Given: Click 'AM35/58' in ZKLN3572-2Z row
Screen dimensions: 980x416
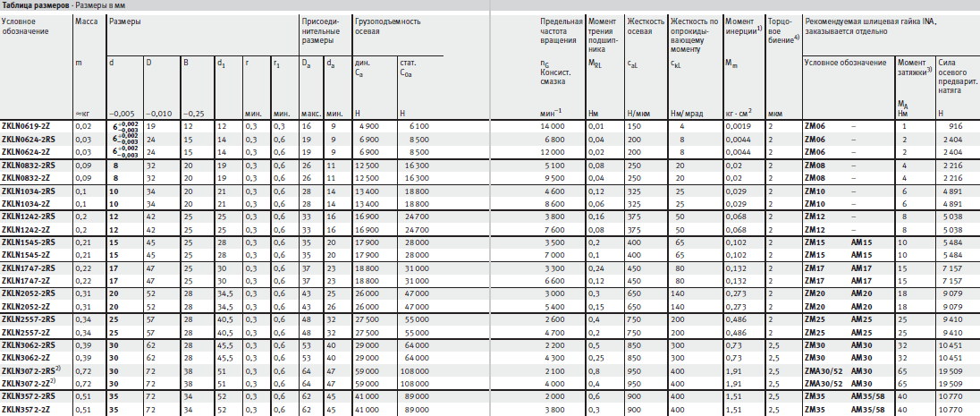Looking at the screenshot, I should tap(868, 411).
